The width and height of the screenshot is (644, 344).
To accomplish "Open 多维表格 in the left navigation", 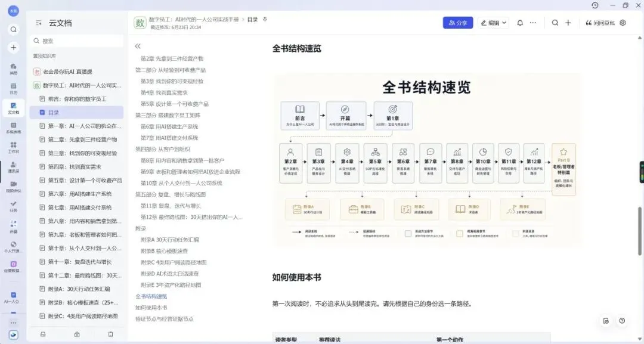I will (14, 128).
